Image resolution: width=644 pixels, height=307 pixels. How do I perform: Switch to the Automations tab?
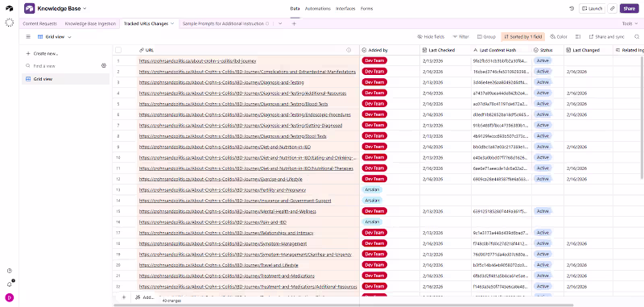click(x=318, y=9)
